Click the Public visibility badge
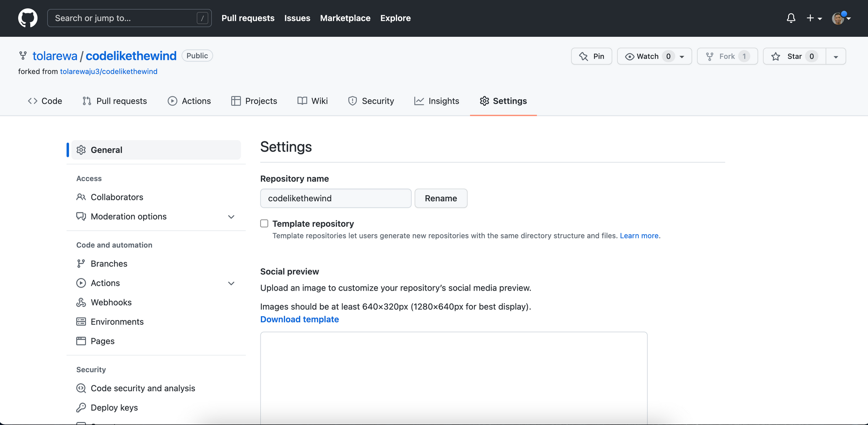The image size is (868, 425). [x=197, y=56]
